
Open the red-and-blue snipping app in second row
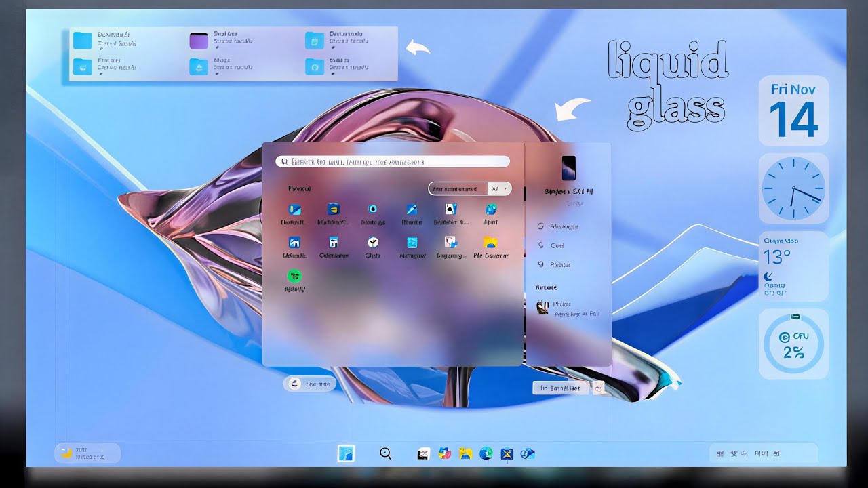tap(451, 242)
